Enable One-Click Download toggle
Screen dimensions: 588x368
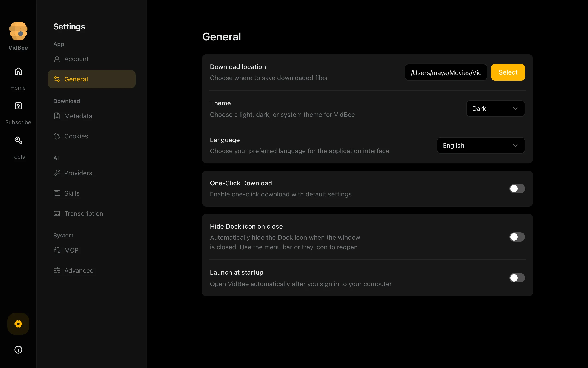point(517,189)
